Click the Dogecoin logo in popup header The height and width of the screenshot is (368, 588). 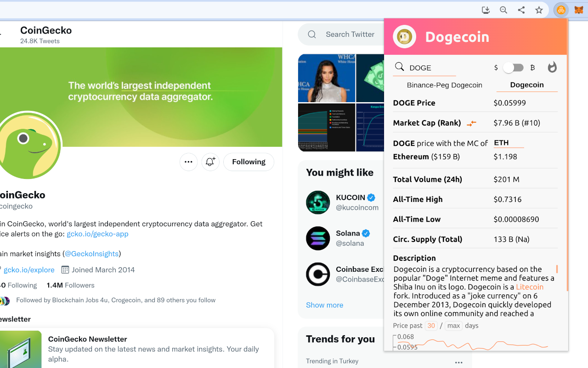pyautogui.click(x=404, y=37)
